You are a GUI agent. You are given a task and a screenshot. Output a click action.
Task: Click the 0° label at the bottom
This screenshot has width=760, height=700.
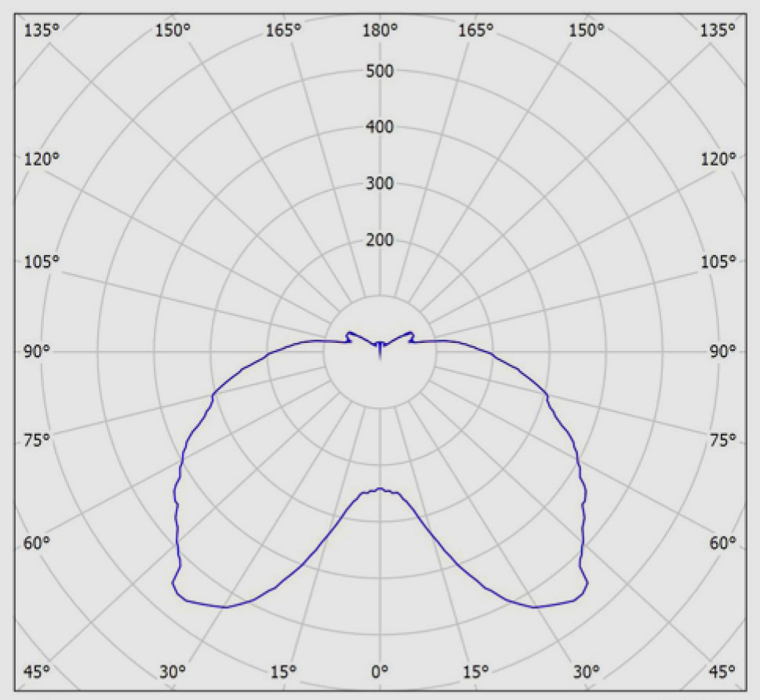point(380,672)
